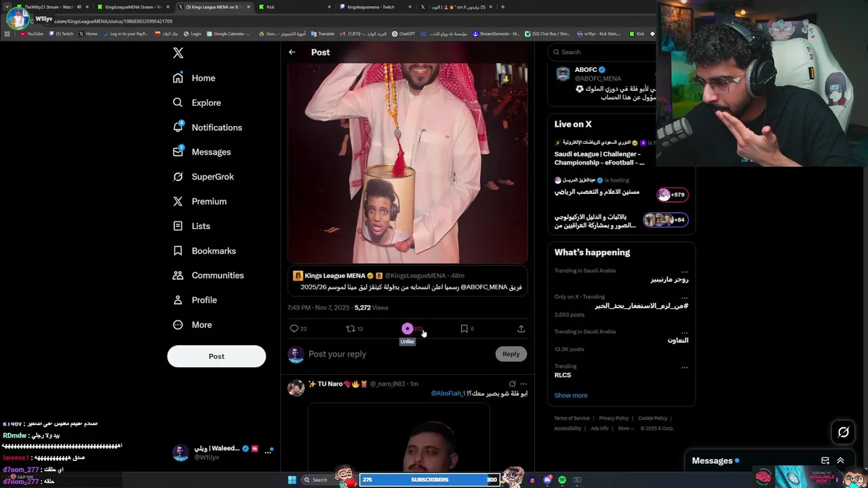This screenshot has width=868, height=488.
Task: Open account switcher menu dots
Action: pos(268,452)
